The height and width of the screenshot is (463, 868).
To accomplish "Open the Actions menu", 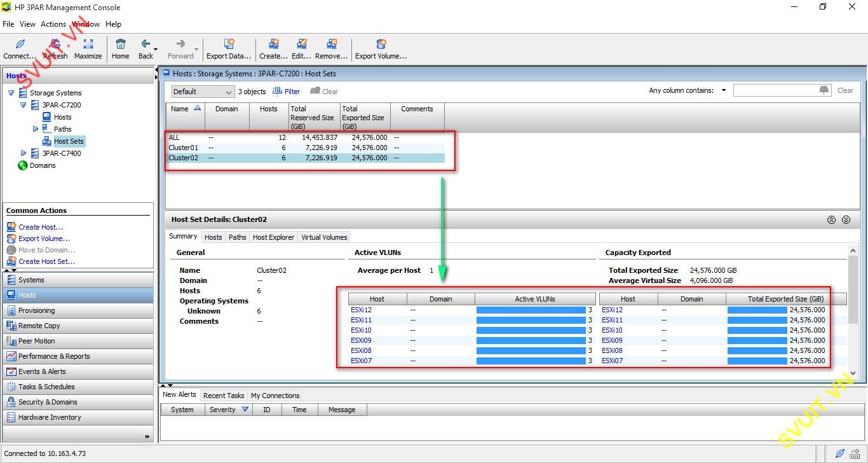I will click(x=53, y=24).
